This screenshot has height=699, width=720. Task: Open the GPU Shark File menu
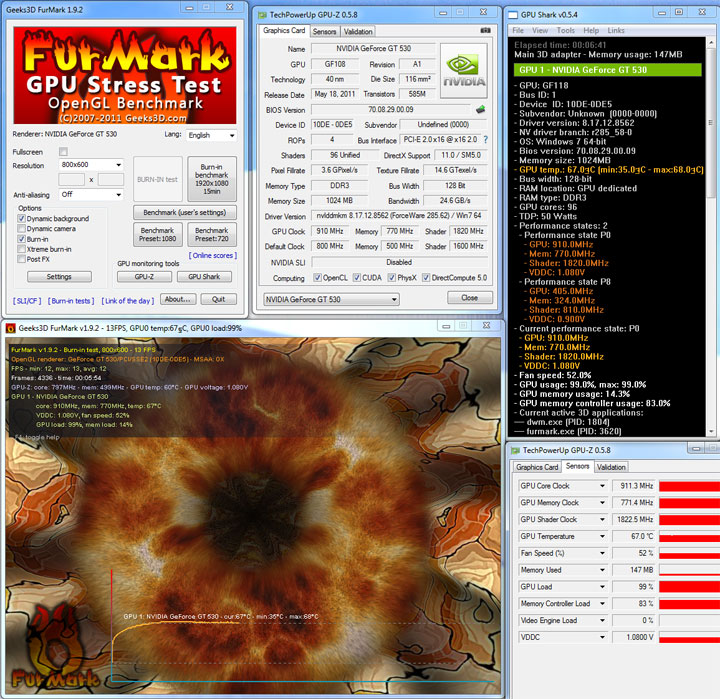click(x=518, y=30)
